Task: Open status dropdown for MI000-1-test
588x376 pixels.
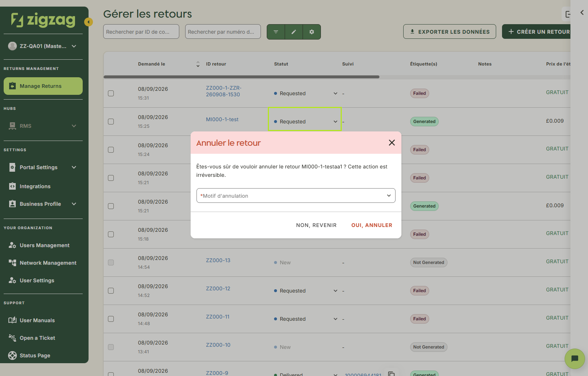Action: [x=335, y=122]
